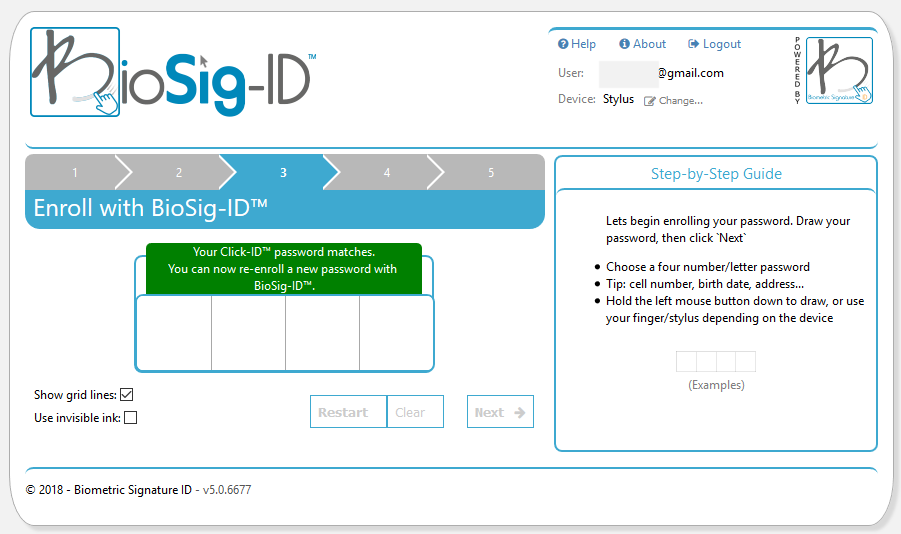Select step 5 in the progress bar
This screenshot has width=901, height=534.
[x=491, y=172]
